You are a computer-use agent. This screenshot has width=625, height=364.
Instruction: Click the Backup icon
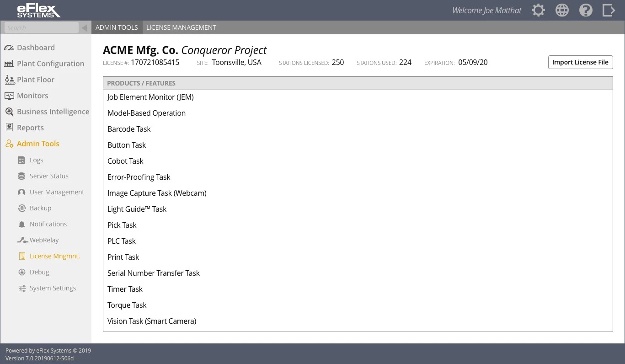pos(22,208)
